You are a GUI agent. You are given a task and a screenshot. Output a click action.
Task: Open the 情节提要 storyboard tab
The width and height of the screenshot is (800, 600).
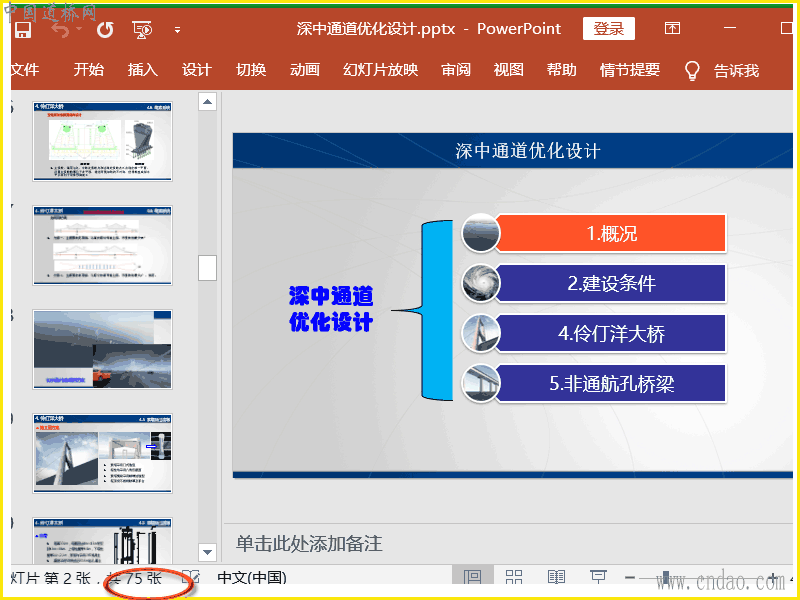pos(630,69)
